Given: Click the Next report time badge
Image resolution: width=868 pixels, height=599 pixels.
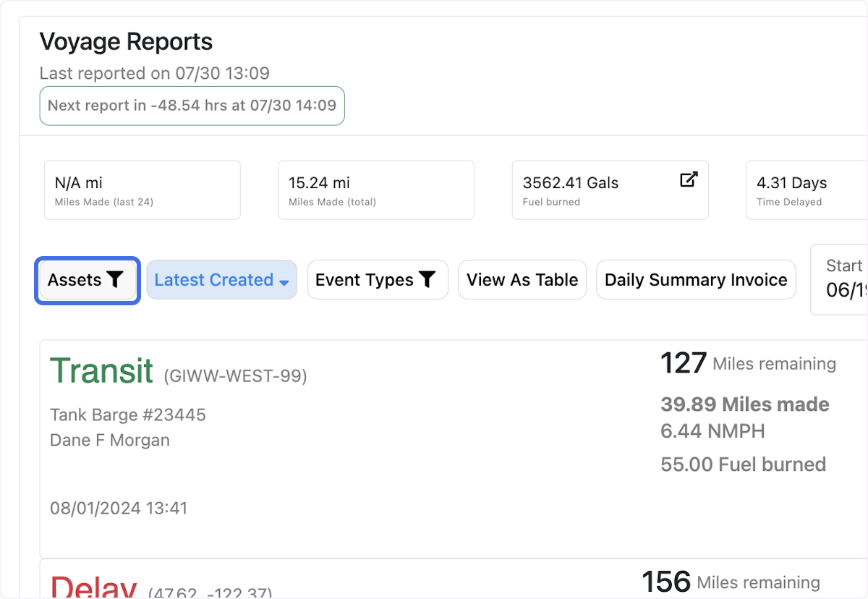Looking at the screenshot, I should tap(192, 106).
